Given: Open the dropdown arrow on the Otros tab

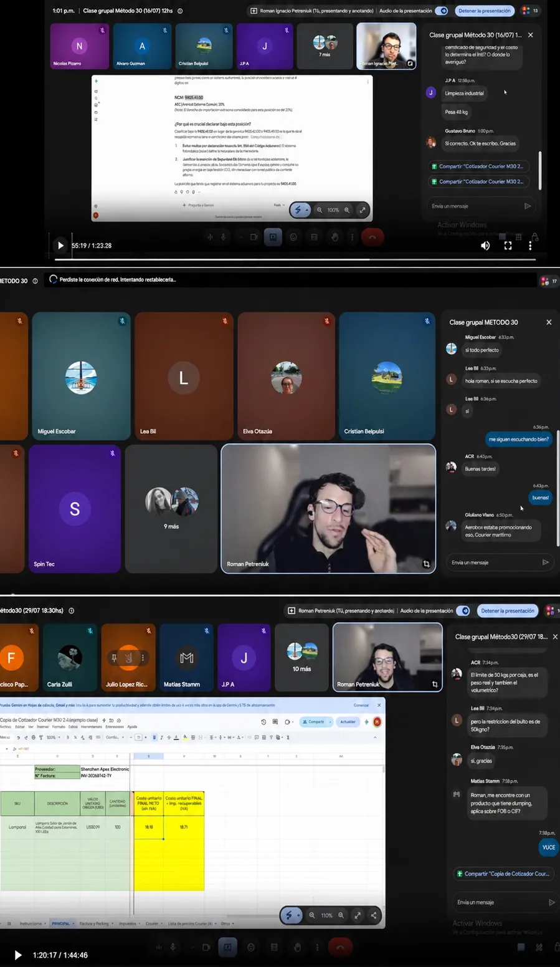Looking at the screenshot, I should coord(232,923).
